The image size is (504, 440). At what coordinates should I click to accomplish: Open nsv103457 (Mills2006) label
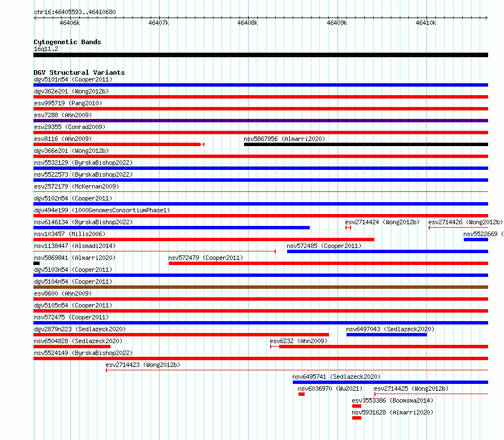(70, 234)
